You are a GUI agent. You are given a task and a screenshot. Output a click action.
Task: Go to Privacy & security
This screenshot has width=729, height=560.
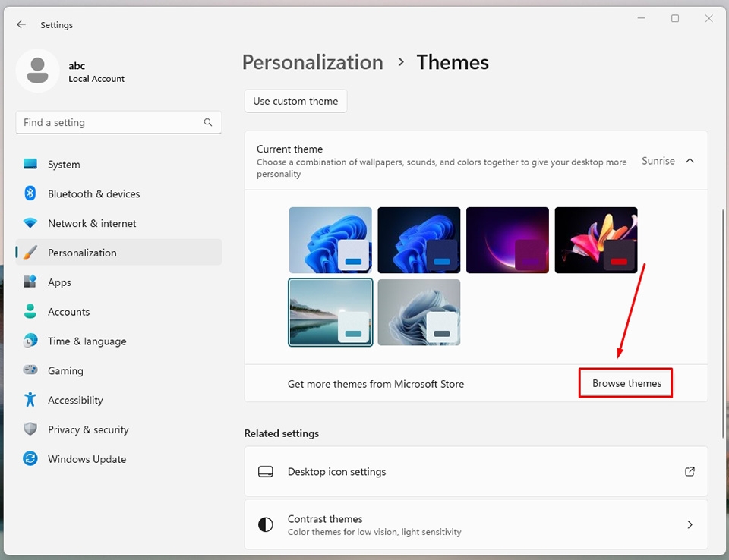[118, 429]
